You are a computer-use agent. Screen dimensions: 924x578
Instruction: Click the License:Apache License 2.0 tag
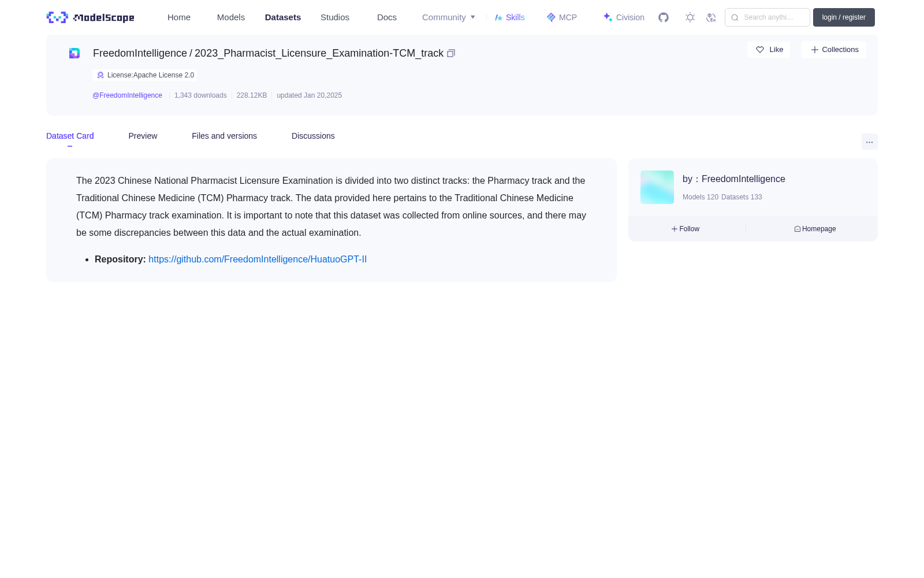(144, 75)
